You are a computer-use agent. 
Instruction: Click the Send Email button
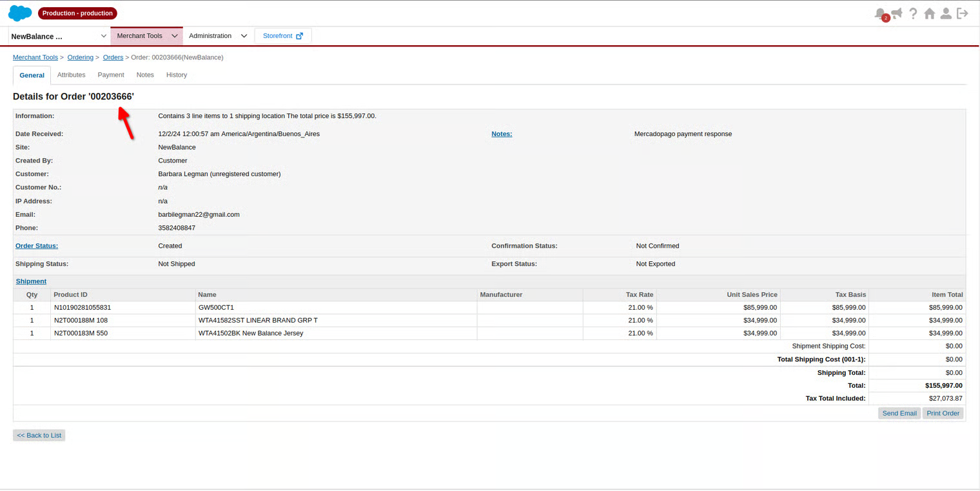(899, 414)
